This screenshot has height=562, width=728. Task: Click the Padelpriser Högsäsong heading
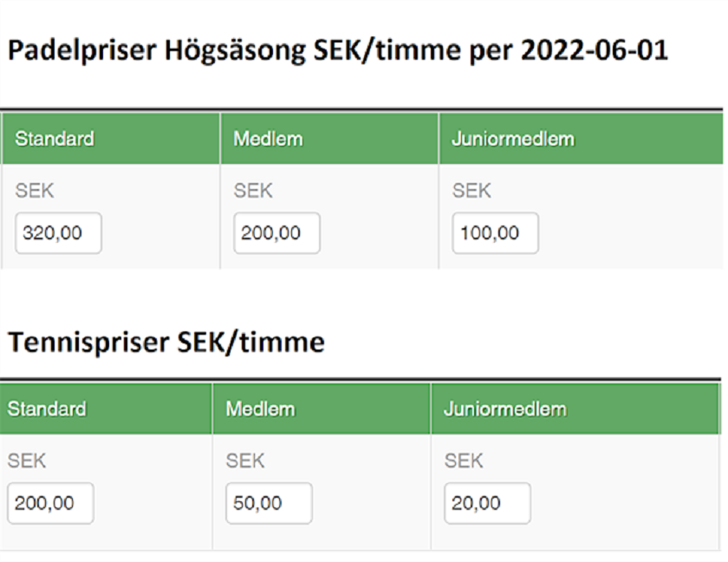[338, 50]
